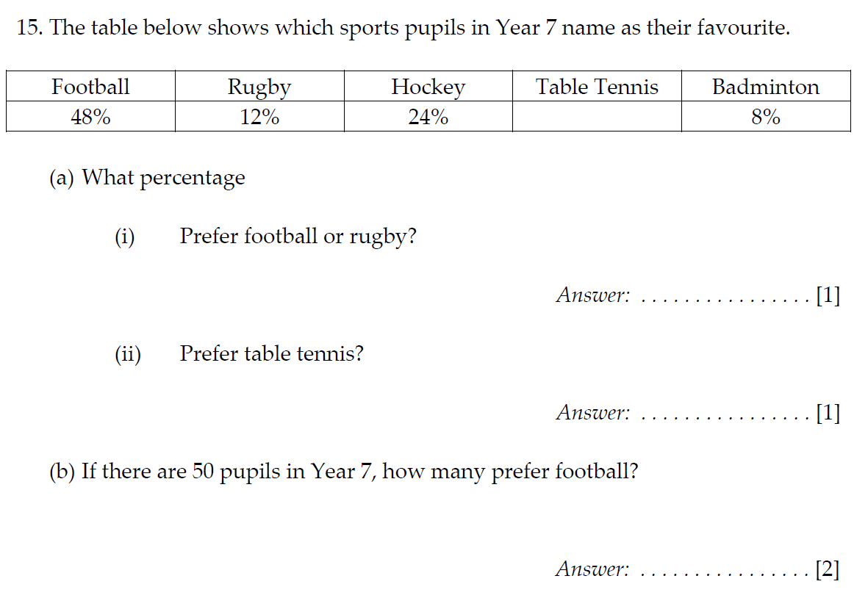
Task: Click the answer line for football or rugby
Action: point(725,300)
